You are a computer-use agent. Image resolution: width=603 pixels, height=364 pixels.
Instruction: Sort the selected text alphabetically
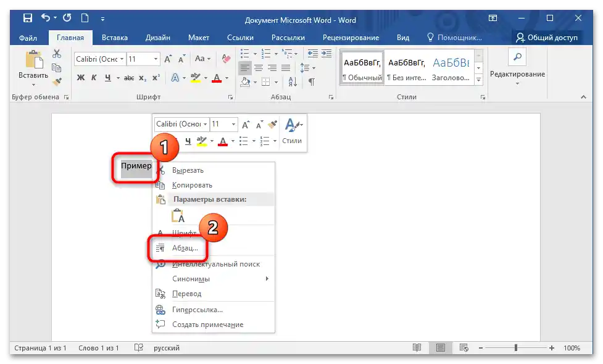(293, 81)
